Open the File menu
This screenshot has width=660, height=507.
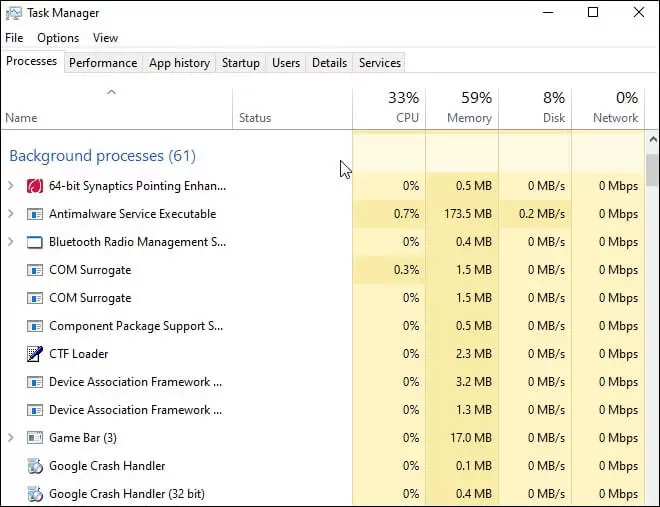tap(14, 38)
